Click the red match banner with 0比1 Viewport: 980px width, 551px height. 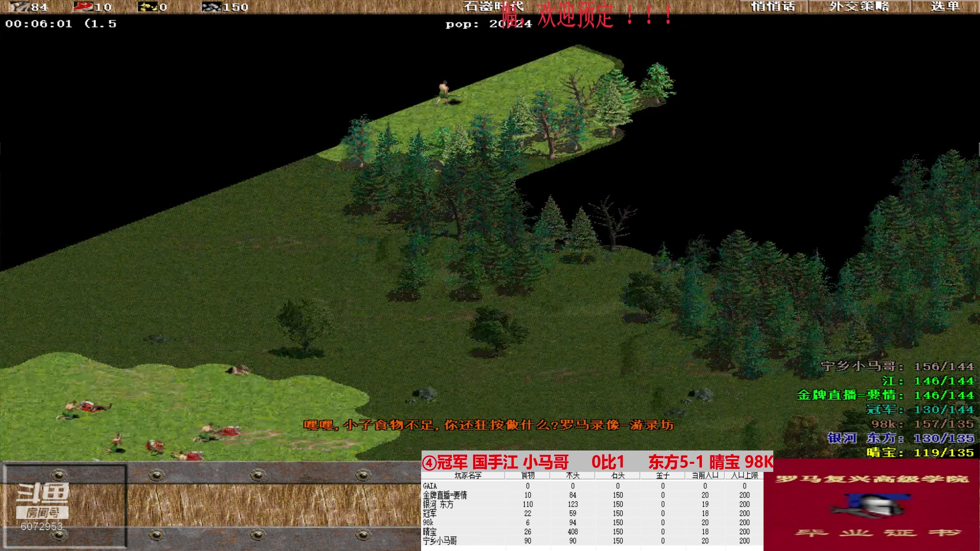(x=597, y=462)
